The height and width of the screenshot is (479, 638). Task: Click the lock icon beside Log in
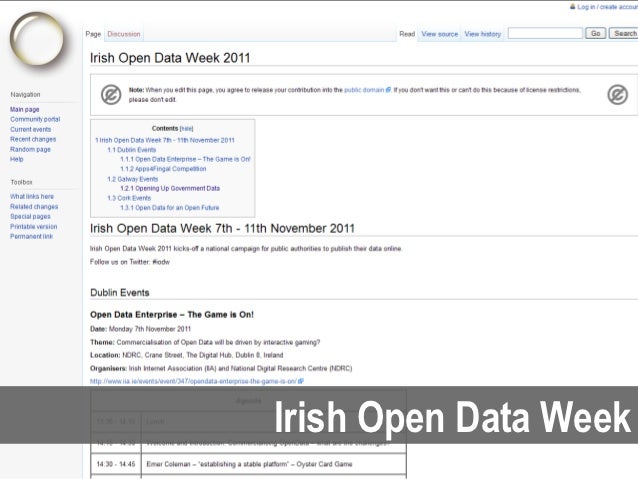click(x=572, y=7)
